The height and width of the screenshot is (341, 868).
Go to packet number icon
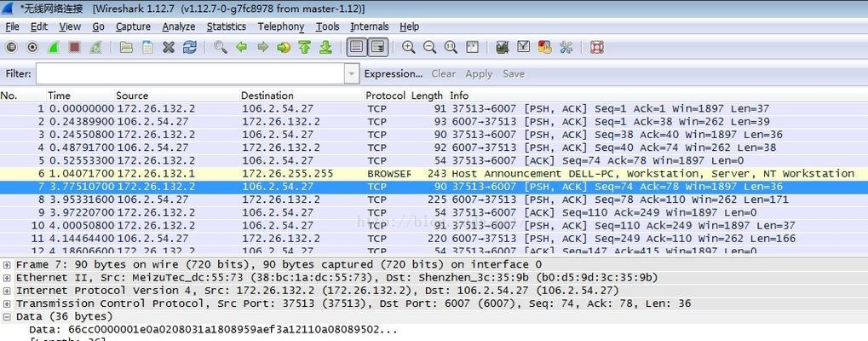(x=284, y=48)
